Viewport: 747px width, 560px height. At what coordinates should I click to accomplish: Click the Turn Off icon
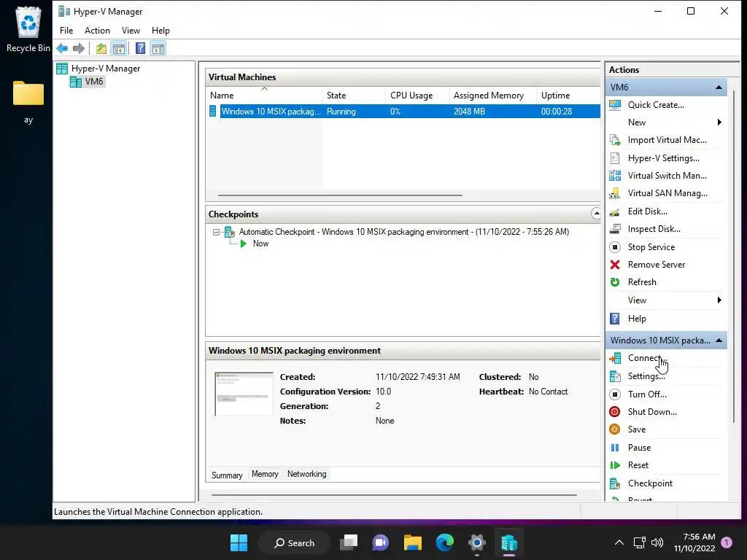coord(615,394)
